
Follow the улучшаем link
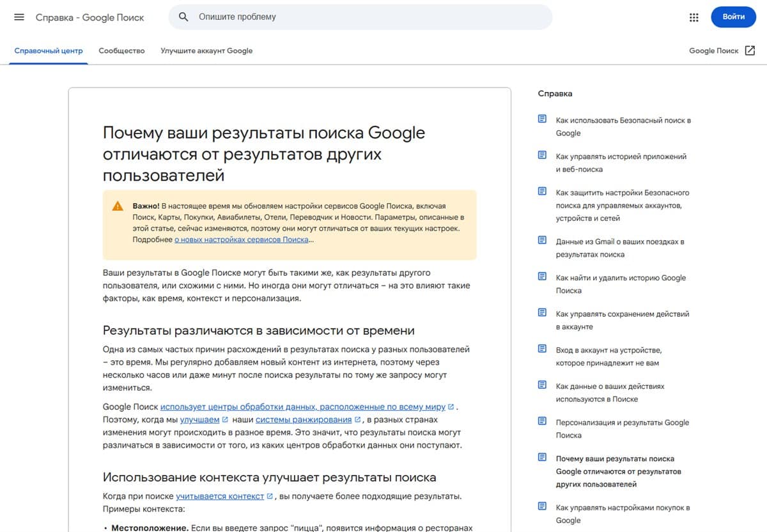[200, 420]
